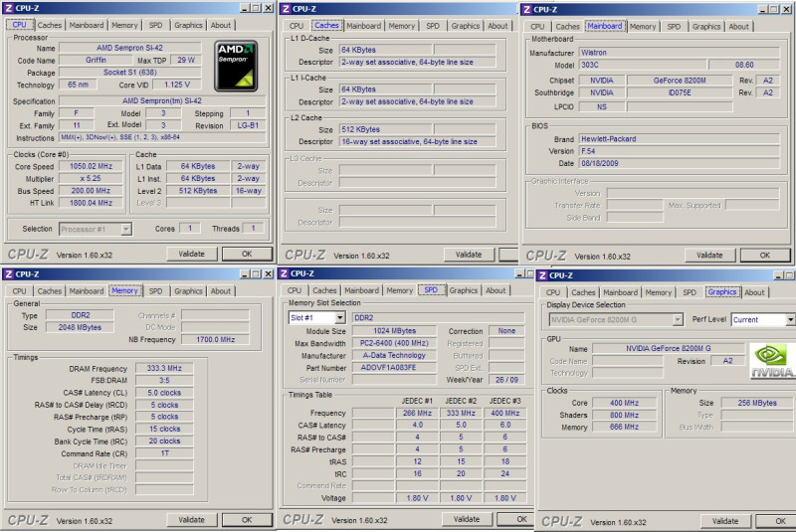This screenshot has width=796, height=532.
Task: Click the AMD Sempron logo in the CPU window
Action: tap(236, 66)
